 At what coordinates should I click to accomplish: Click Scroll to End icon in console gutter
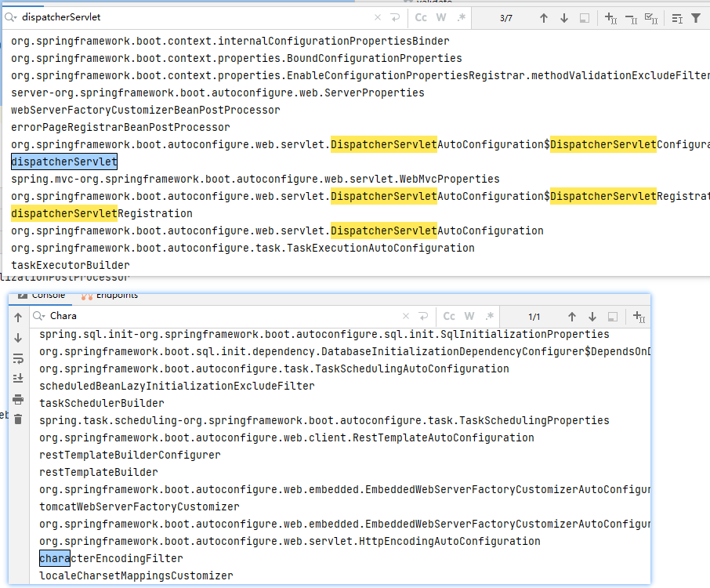(x=18, y=378)
